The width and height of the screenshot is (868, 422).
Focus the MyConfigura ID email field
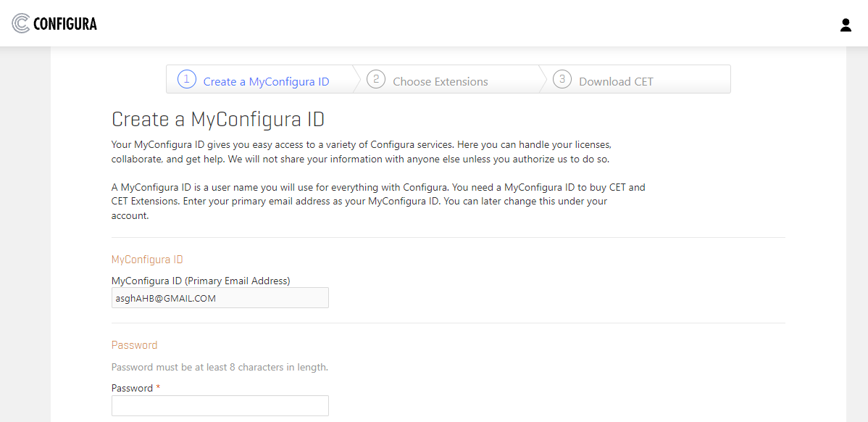pos(220,297)
